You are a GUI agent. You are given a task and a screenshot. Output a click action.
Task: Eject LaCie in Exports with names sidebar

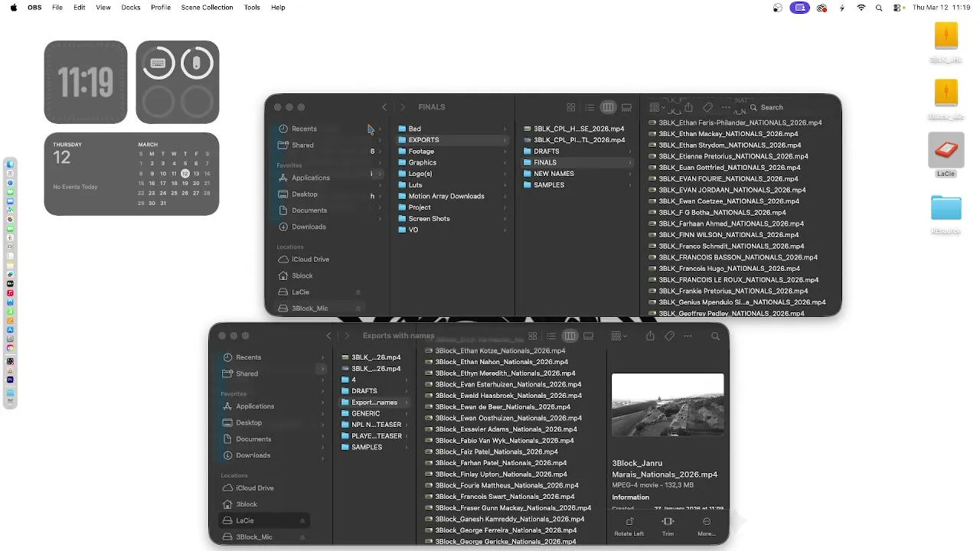[x=302, y=520]
